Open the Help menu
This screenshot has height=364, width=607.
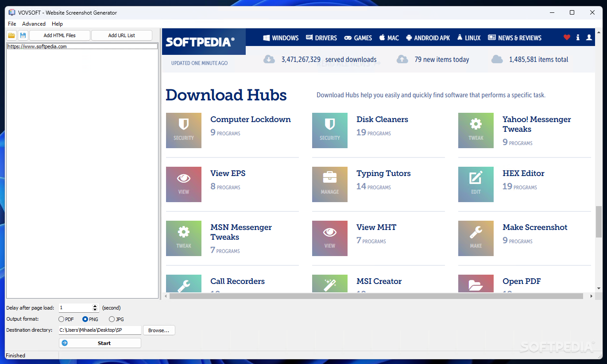(57, 24)
